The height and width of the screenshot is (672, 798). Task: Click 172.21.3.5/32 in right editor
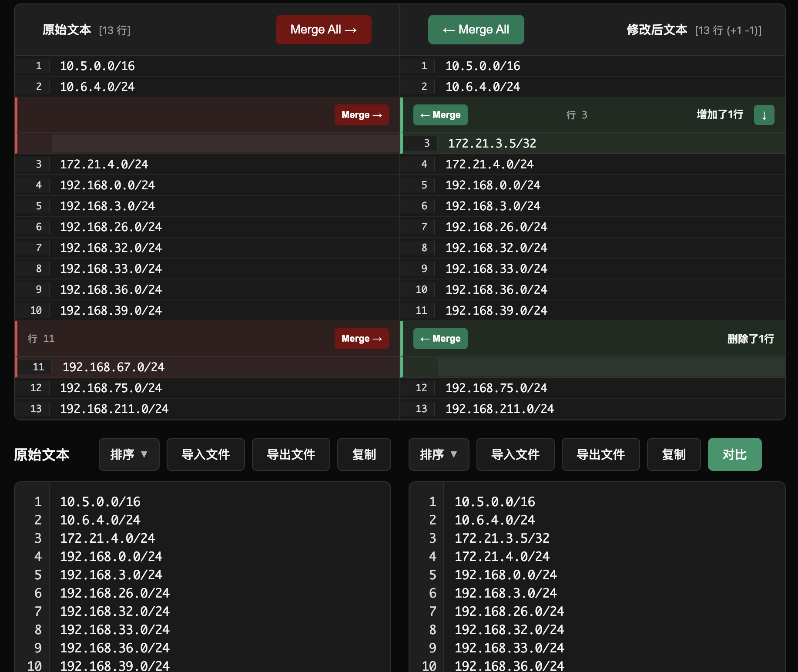point(502,538)
